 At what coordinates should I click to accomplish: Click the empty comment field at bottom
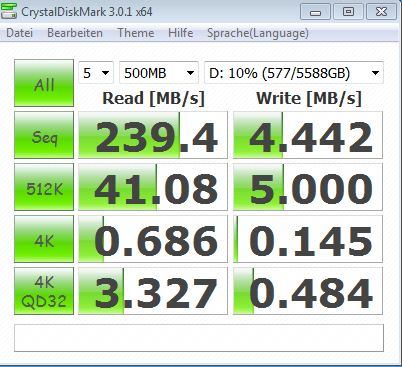coord(199,338)
